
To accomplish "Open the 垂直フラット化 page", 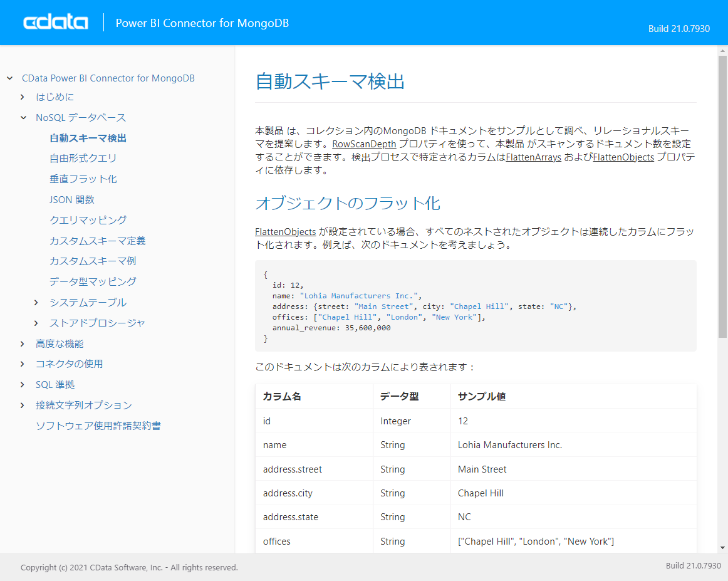I will (83, 179).
